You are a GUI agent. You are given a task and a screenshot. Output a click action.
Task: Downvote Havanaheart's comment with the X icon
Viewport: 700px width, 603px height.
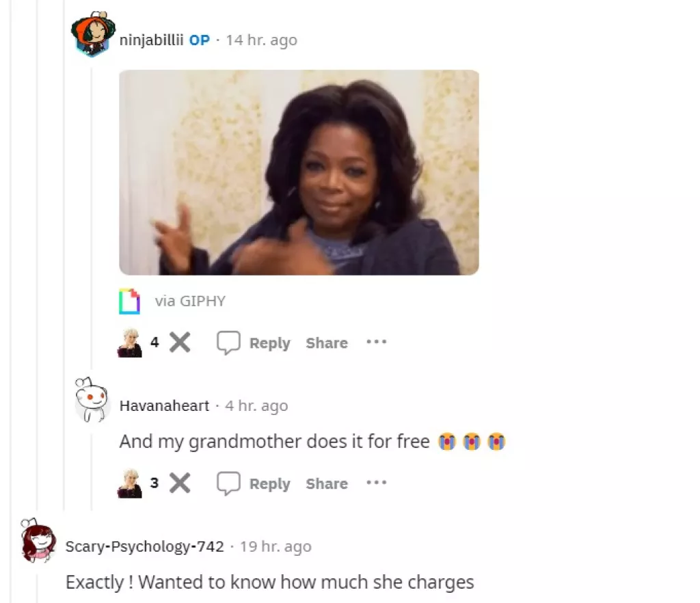coord(180,483)
